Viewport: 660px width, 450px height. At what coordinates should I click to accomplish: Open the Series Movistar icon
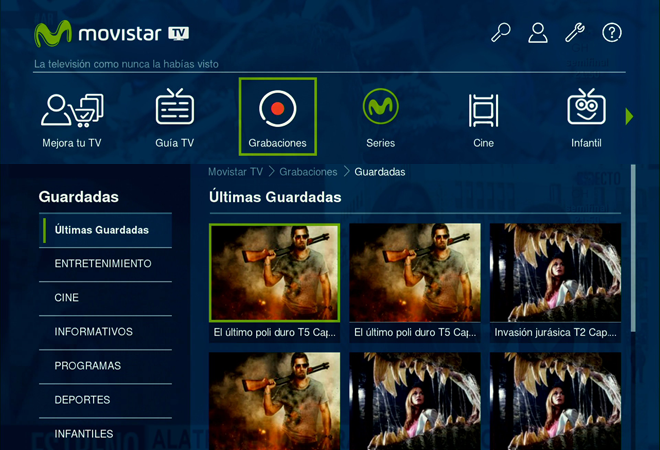tap(381, 107)
